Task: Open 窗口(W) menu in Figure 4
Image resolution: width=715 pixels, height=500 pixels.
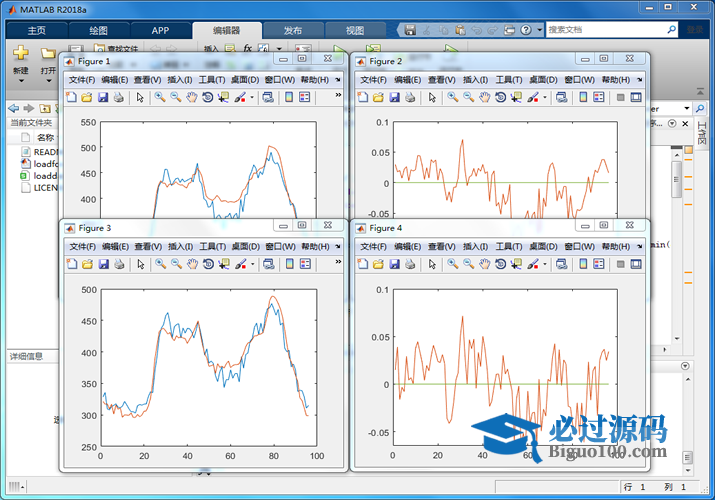Action: pos(579,247)
